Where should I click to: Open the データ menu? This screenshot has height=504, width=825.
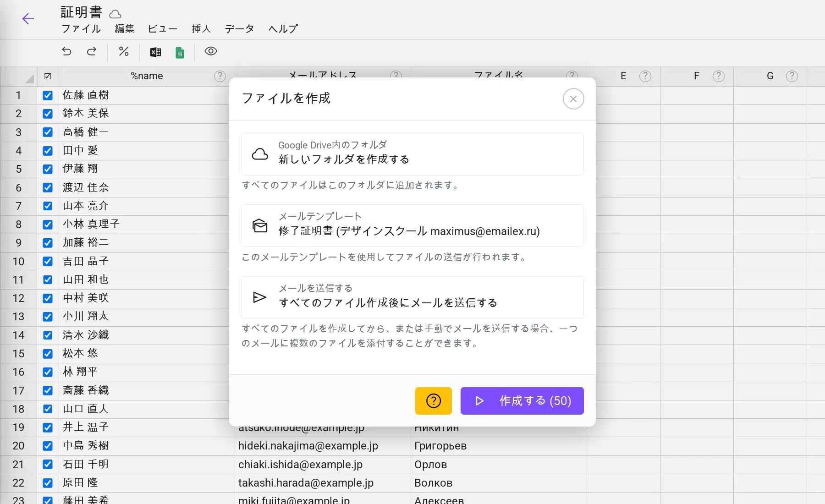[x=239, y=29]
